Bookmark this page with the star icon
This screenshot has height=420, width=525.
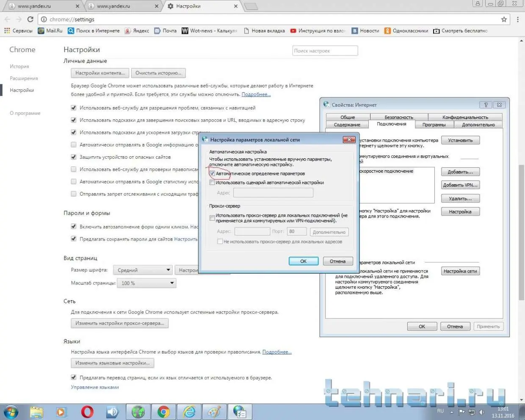click(504, 19)
